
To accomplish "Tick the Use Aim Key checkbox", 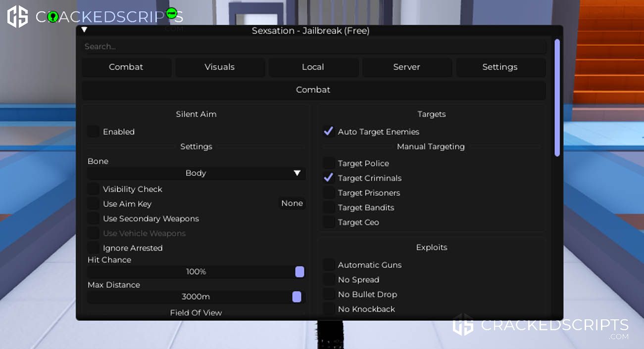I will [x=93, y=204].
